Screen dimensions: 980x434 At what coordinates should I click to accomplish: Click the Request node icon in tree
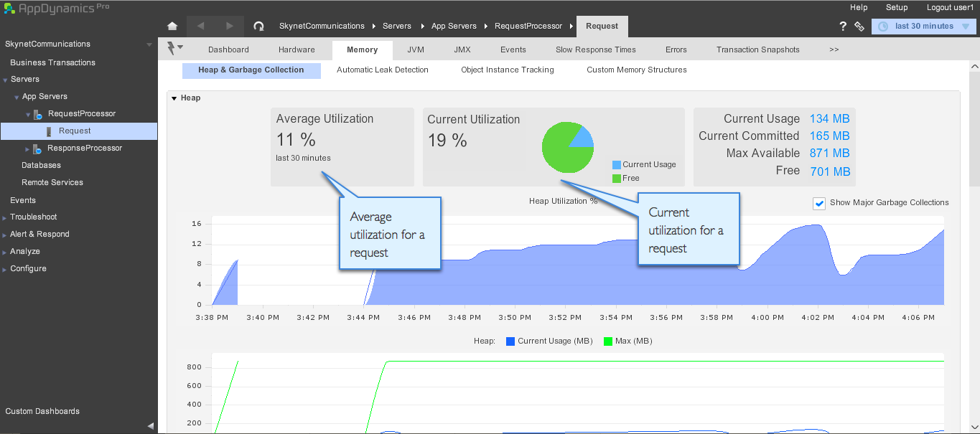[49, 131]
